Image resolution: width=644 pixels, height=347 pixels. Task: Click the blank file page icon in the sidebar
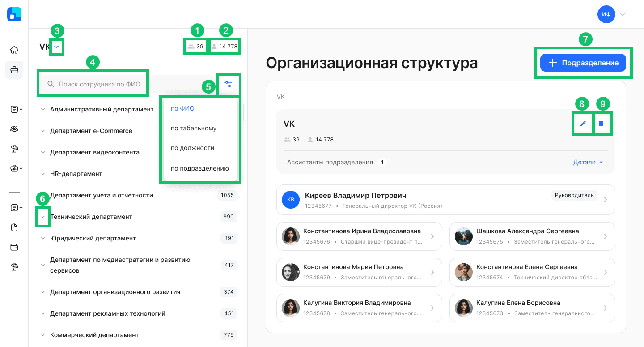pyautogui.click(x=14, y=227)
